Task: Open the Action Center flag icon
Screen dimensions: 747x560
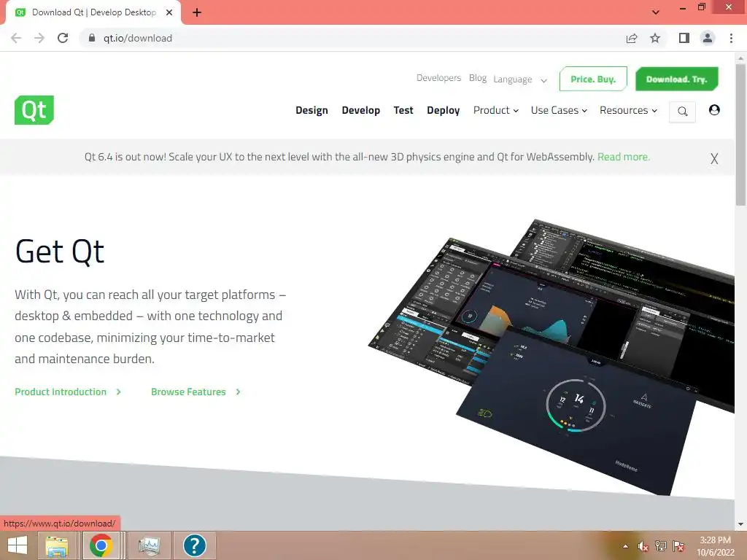Action: point(678,546)
